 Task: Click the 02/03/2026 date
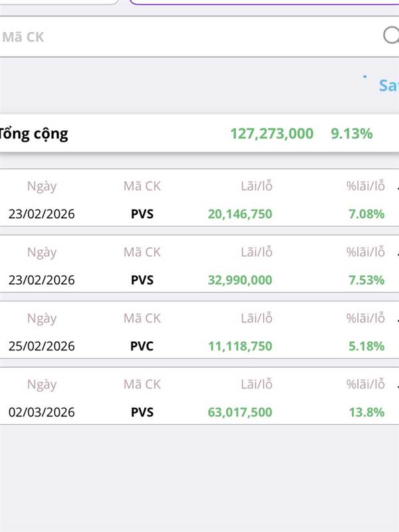41,412
